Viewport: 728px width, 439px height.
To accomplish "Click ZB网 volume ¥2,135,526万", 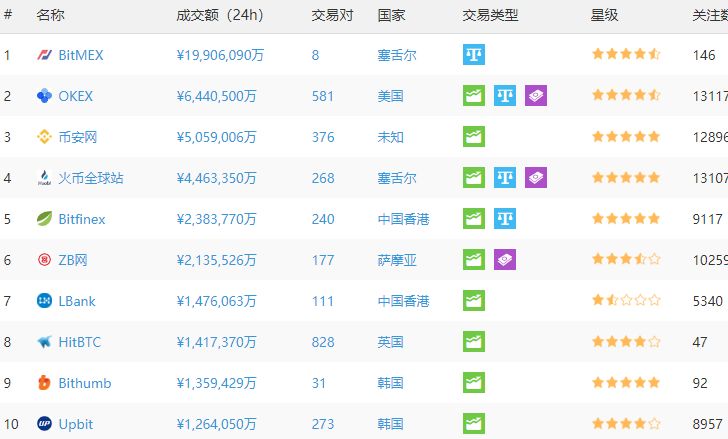I will point(216,260).
